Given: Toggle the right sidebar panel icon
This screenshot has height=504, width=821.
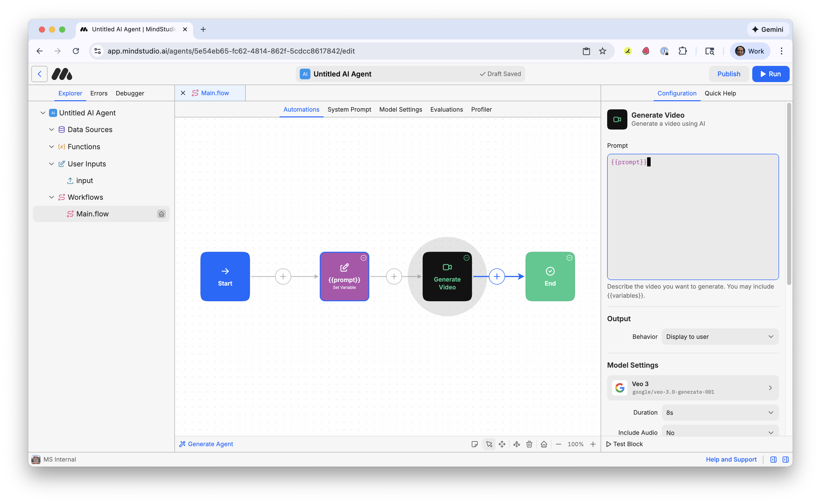Looking at the screenshot, I should (x=785, y=459).
